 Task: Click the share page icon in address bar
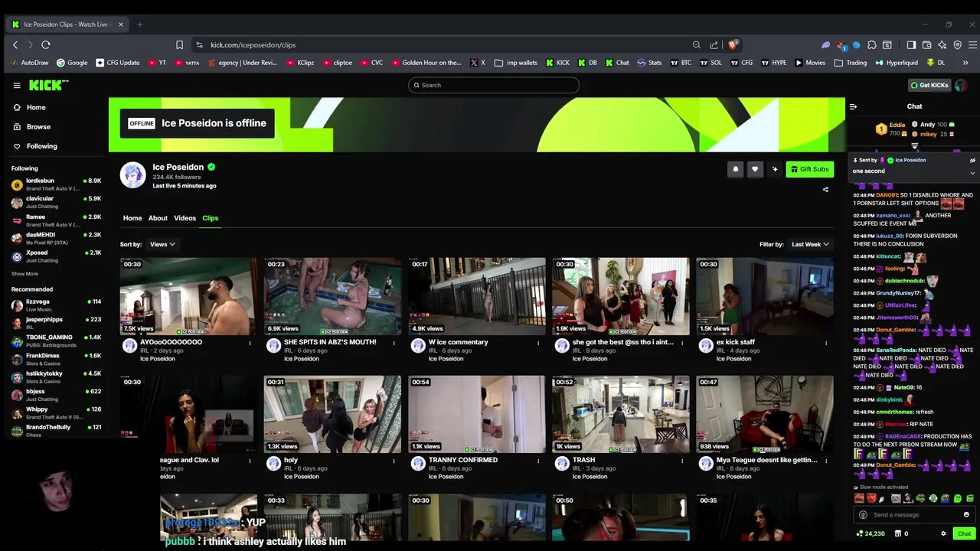coord(714,45)
